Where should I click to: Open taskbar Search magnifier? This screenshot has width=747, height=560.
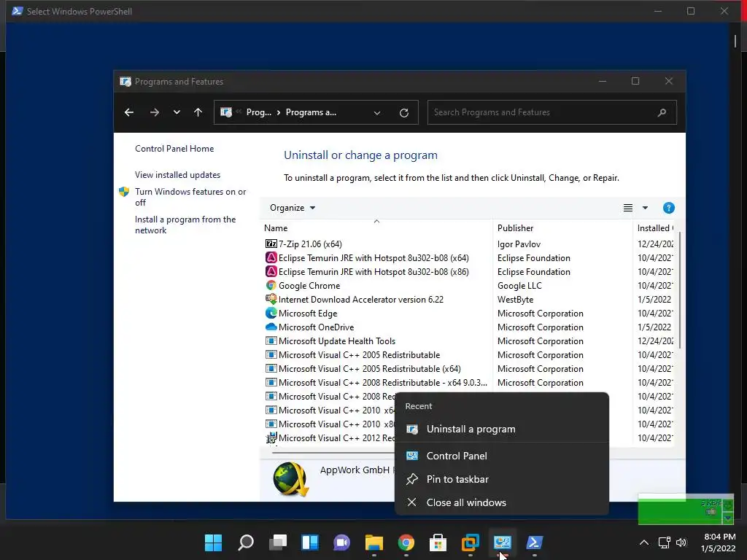coord(245,542)
